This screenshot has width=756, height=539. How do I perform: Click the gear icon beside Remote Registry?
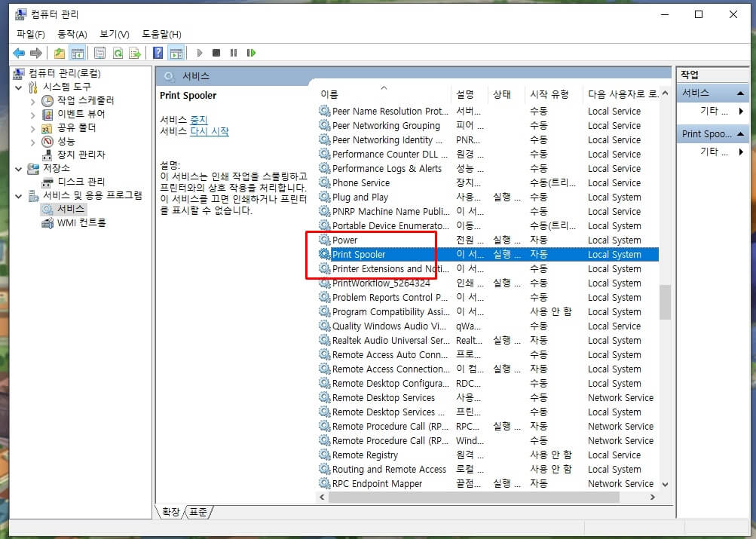(324, 455)
